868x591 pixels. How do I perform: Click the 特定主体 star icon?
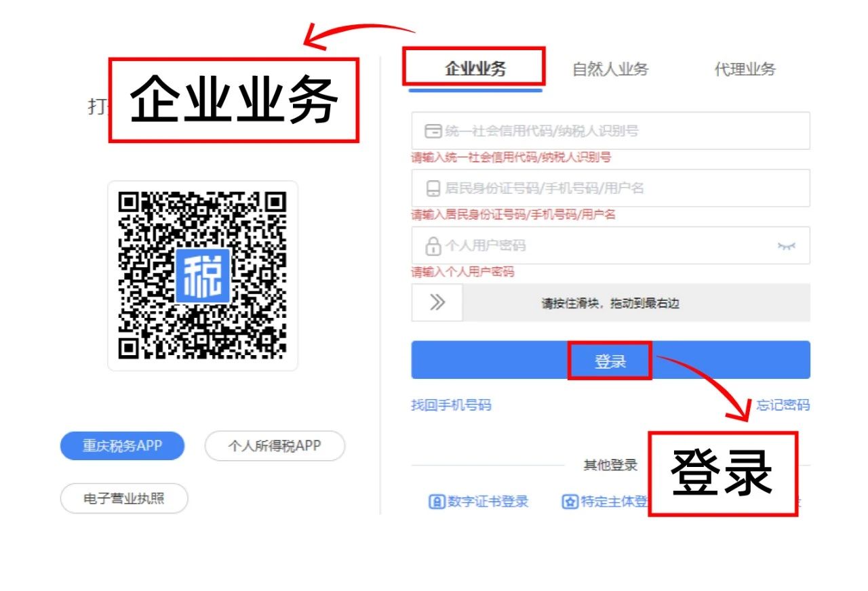click(570, 502)
